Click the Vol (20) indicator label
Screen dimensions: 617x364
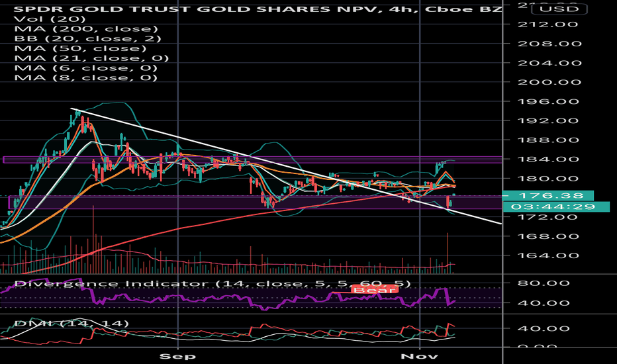click(x=50, y=19)
